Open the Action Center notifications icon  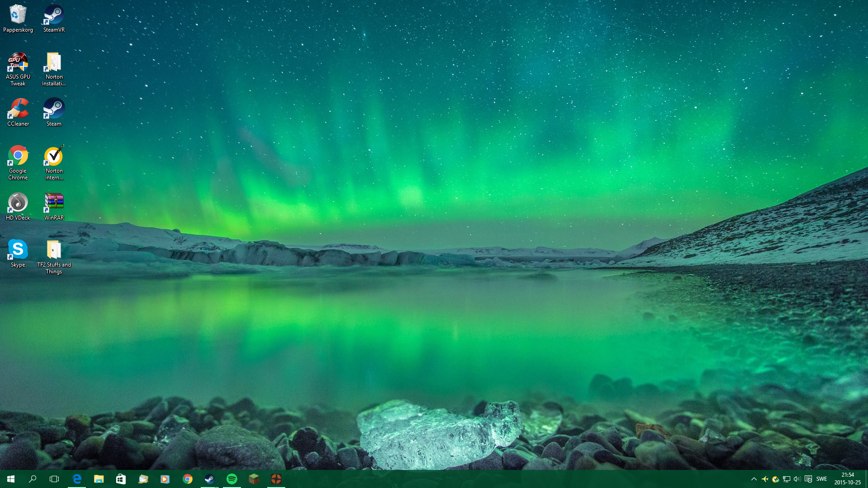[x=808, y=479]
